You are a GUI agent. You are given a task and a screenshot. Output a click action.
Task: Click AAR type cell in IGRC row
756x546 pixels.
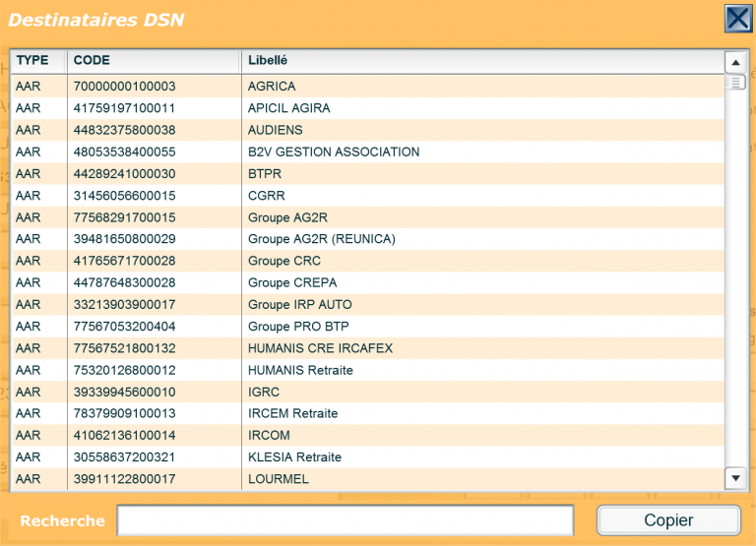28,392
